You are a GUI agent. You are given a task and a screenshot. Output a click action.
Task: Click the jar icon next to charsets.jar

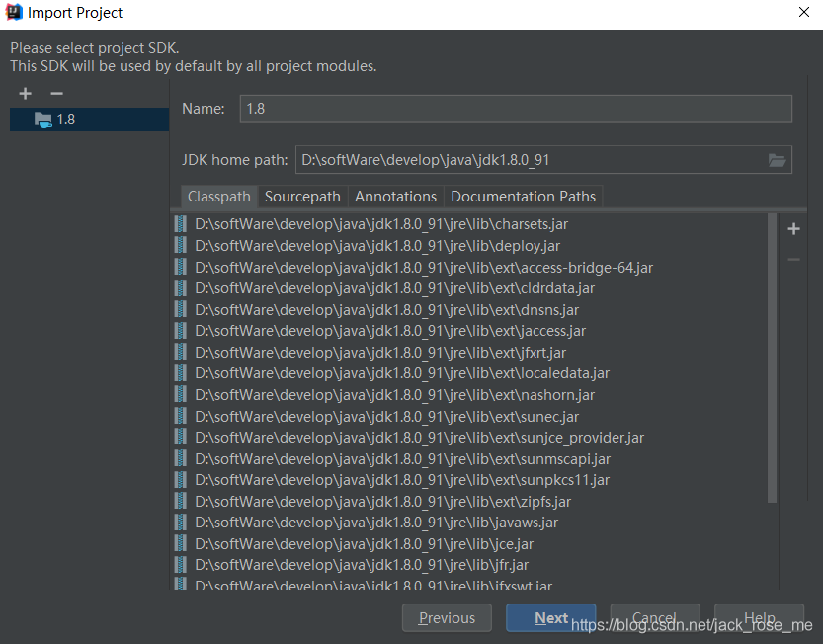coord(180,224)
